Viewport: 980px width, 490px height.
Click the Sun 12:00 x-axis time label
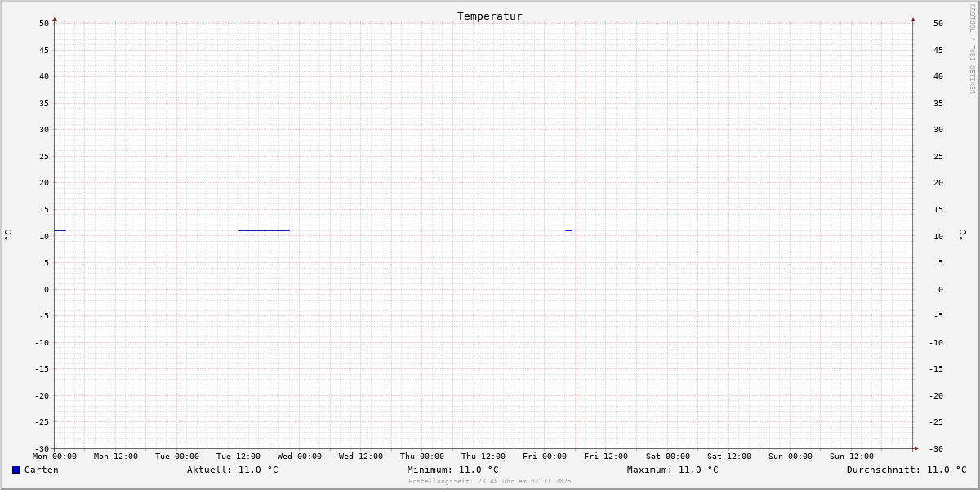(851, 457)
